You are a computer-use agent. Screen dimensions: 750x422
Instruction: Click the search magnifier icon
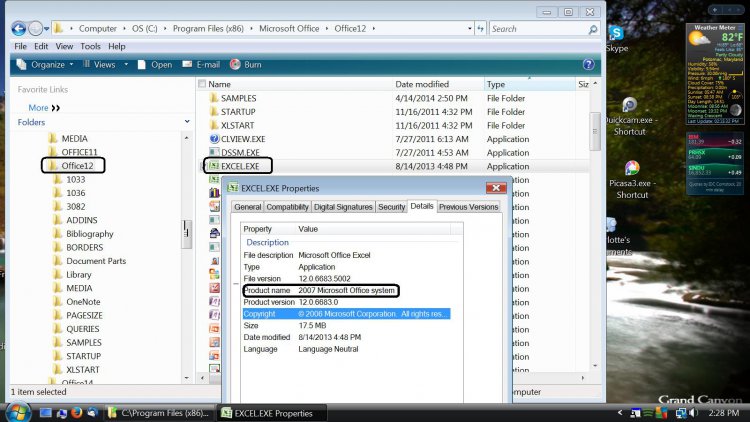point(593,29)
